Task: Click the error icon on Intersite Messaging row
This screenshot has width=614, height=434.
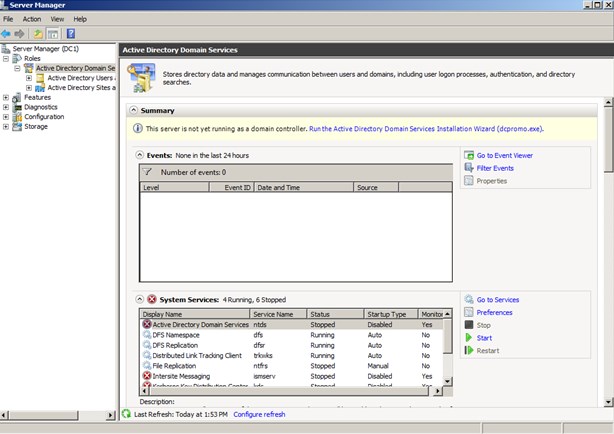Action: pos(147,376)
